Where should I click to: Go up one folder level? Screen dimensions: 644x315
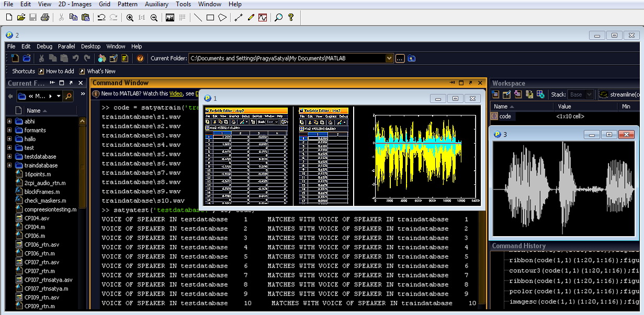(412, 58)
